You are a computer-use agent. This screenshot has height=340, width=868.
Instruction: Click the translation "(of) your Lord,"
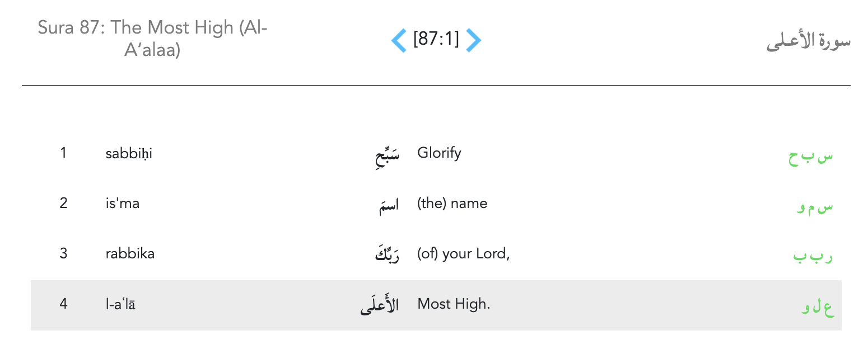pyautogui.click(x=463, y=254)
